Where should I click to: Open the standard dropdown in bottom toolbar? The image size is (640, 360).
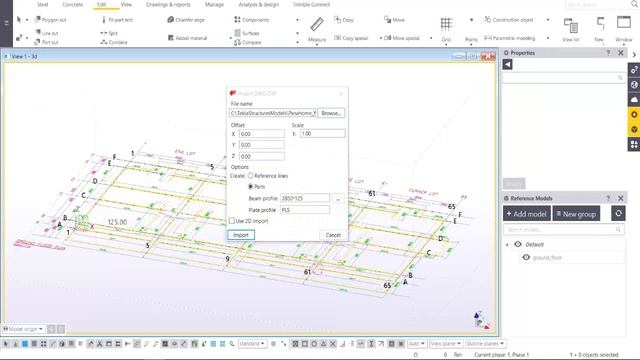[252, 344]
